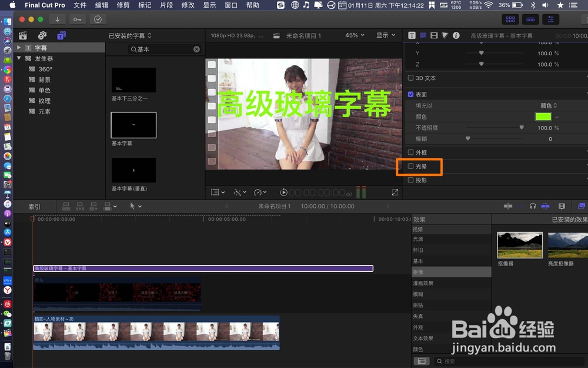Viewport: 588px width, 368px height.
Task: Open the color swatch dropdown arrow
Action: click(557, 117)
